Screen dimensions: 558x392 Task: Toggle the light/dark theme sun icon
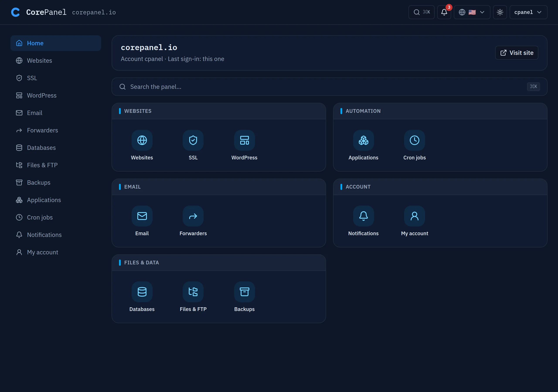(x=500, y=12)
